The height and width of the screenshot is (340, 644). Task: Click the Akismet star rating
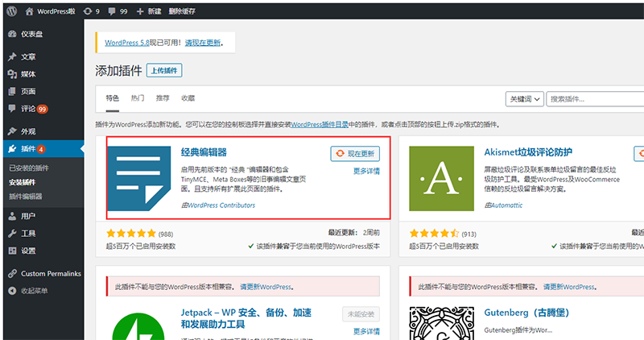[x=434, y=234]
